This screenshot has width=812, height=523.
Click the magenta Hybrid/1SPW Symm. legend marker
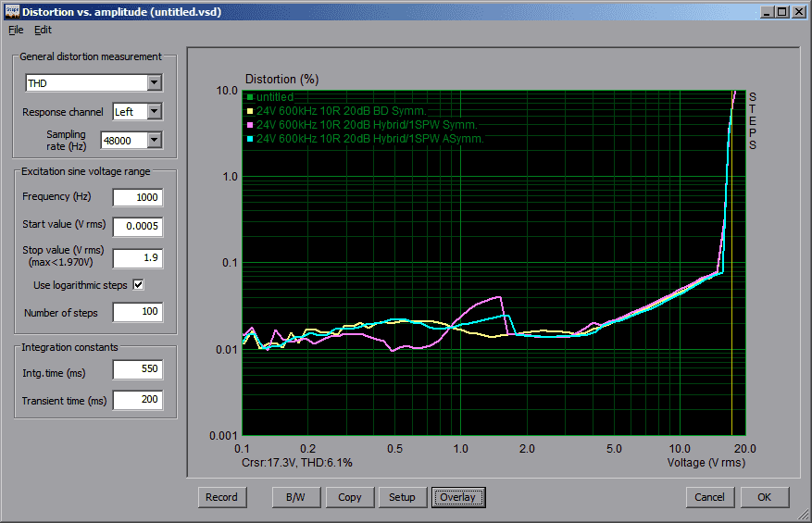click(250, 125)
